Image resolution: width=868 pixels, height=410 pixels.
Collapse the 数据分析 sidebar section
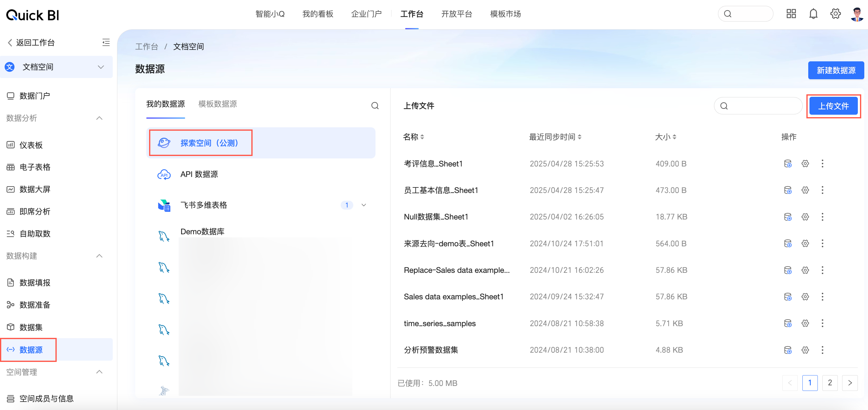click(x=99, y=118)
